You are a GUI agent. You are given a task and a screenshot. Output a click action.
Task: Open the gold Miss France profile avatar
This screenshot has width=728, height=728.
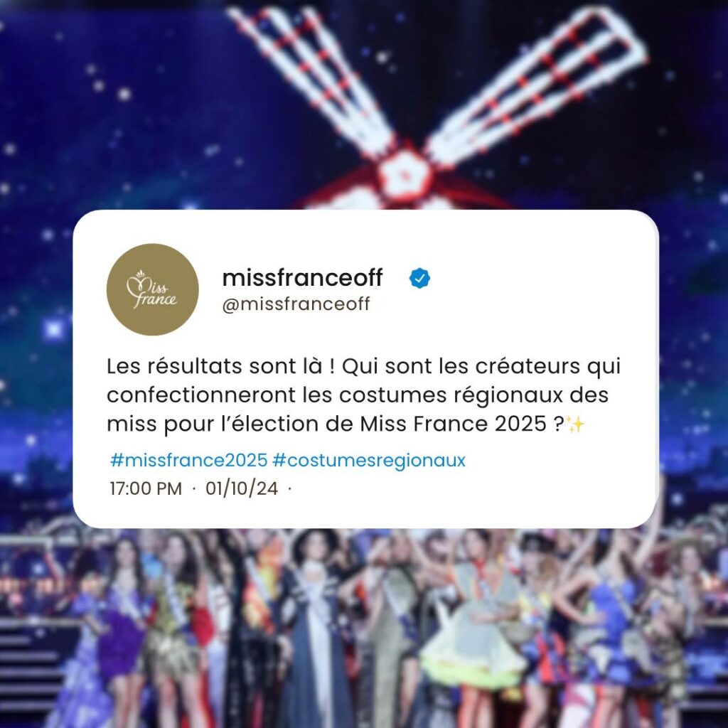point(153,289)
